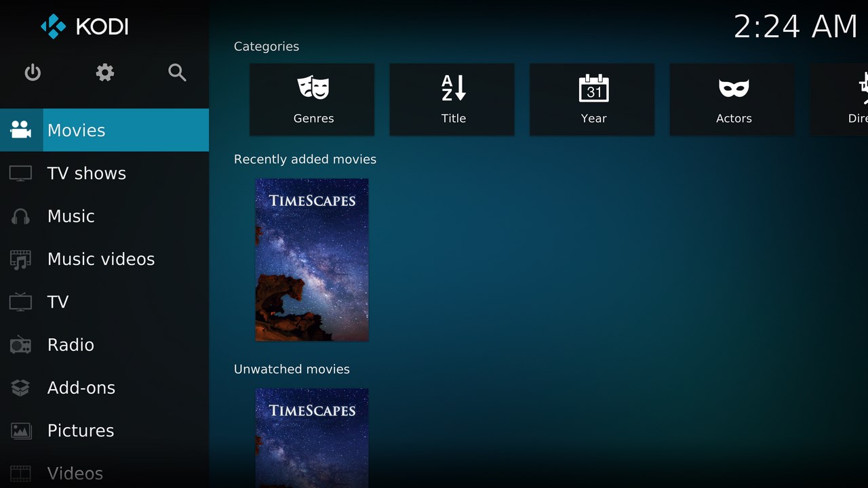
Task: Click the Actors mask icon
Action: (734, 88)
